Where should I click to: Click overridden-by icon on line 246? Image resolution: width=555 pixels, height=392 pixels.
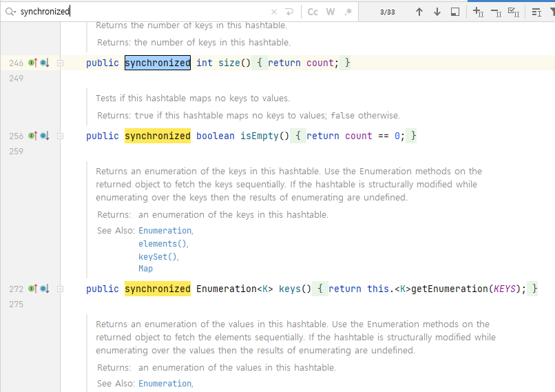[45, 63]
